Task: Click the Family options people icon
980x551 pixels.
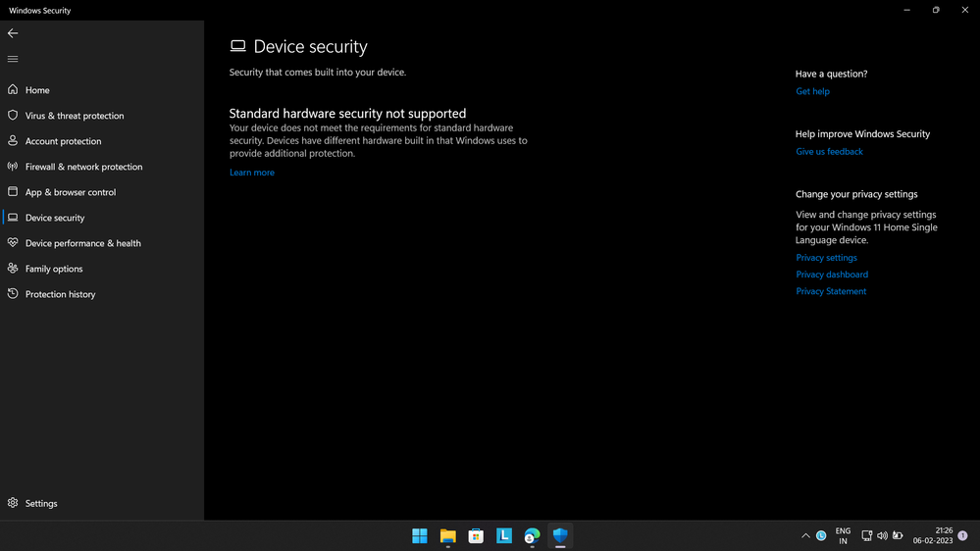Action: click(13, 268)
